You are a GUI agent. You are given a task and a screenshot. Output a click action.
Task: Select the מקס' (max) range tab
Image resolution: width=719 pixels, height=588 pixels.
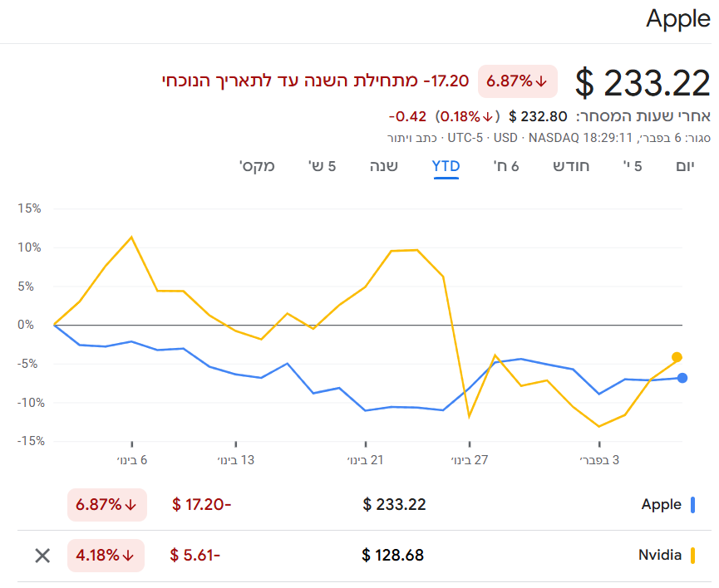click(257, 166)
